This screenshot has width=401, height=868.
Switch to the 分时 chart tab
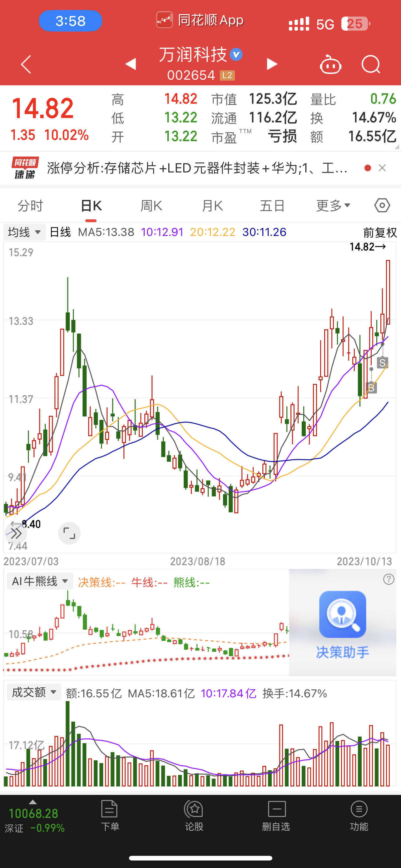30,206
